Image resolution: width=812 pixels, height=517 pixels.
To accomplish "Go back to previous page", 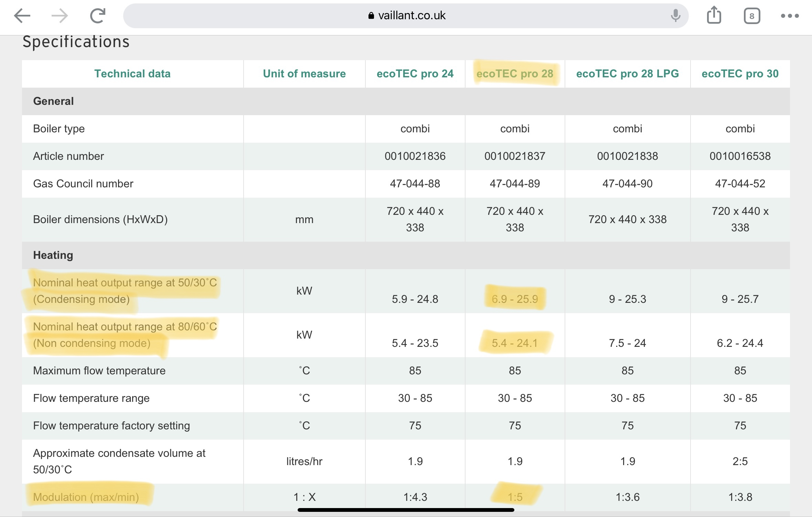I will click(22, 16).
